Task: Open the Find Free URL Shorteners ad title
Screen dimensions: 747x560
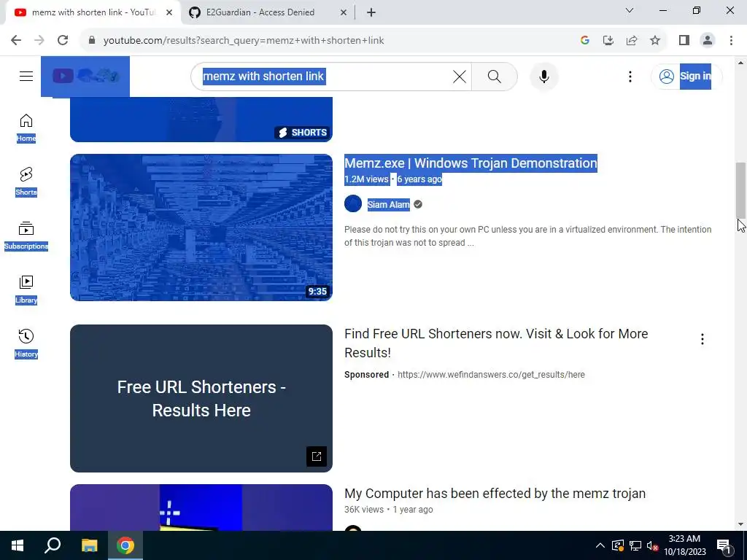Action: tap(496, 343)
